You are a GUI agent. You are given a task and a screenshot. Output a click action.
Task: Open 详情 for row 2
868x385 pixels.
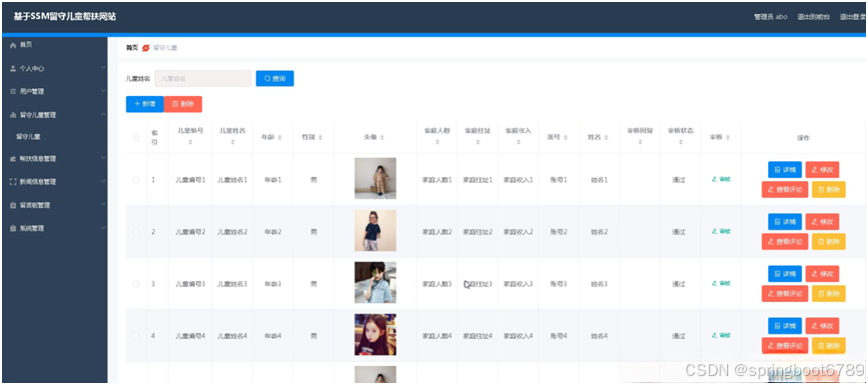(x=785, y=222)
